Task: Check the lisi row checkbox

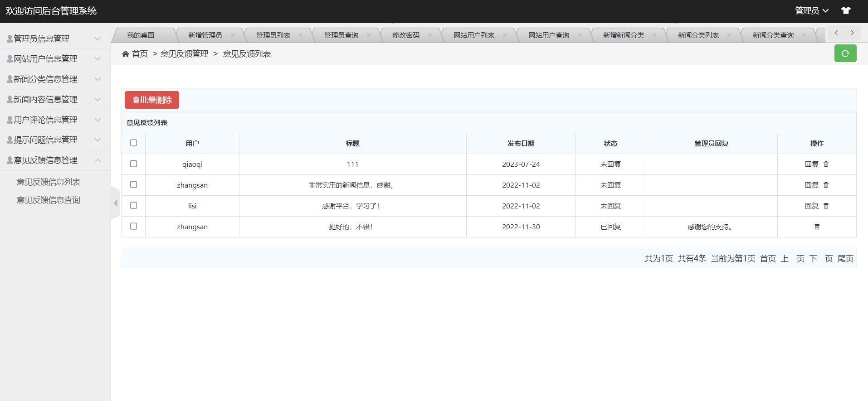Action: (133, 205)
